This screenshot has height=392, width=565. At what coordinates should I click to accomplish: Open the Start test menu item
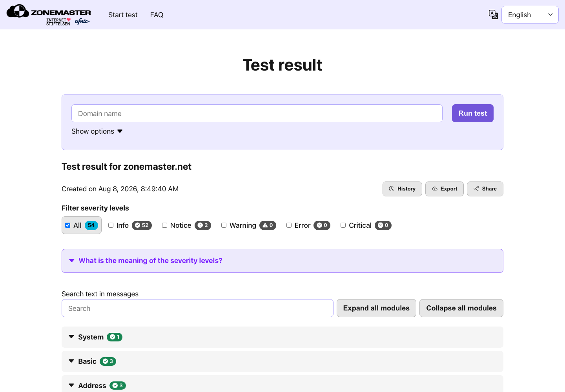(x=123, y=15)
